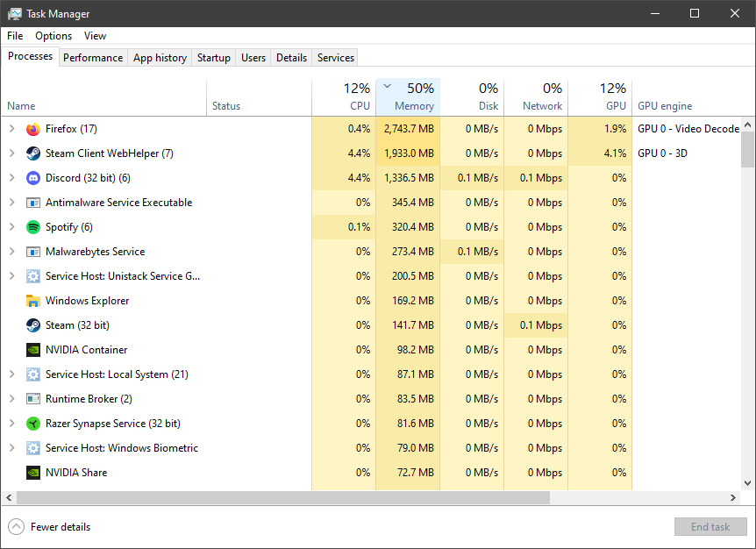The height and width of the screenshot is (549, 756).
Task: Select the Razer Synapse Service icon
Action: point(32,424)
